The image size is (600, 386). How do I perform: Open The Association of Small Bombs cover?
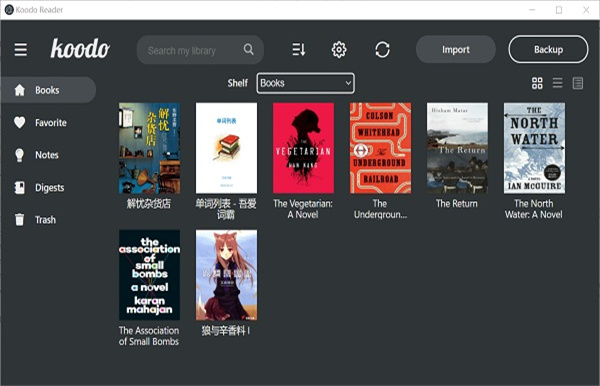click(150, 275)
